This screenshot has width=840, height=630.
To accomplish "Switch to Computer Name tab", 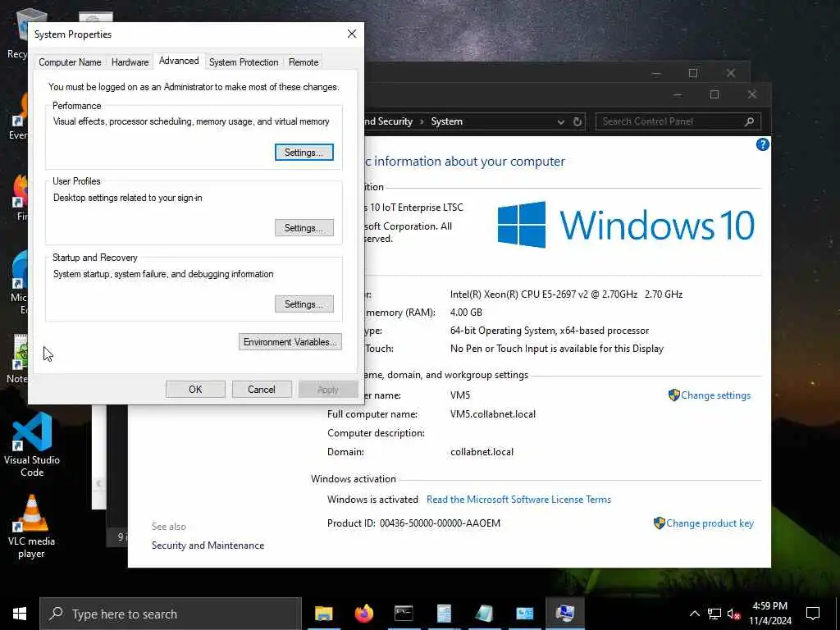I will click(70, 62).
